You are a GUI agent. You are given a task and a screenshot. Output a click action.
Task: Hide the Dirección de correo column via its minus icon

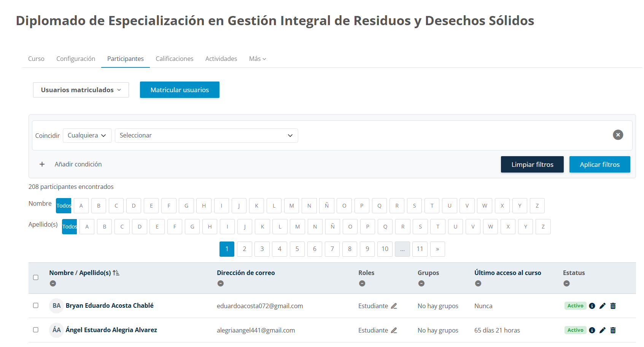221,283
